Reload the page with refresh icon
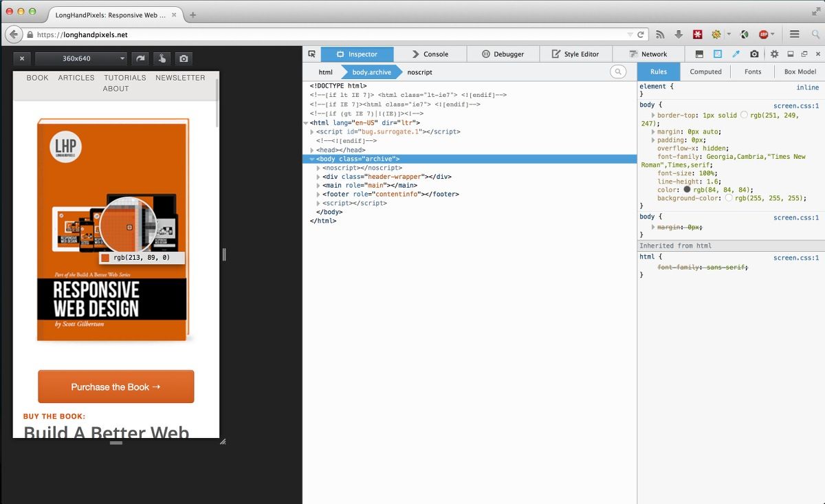Screen dimensions: 825x504 coord(641,34)
